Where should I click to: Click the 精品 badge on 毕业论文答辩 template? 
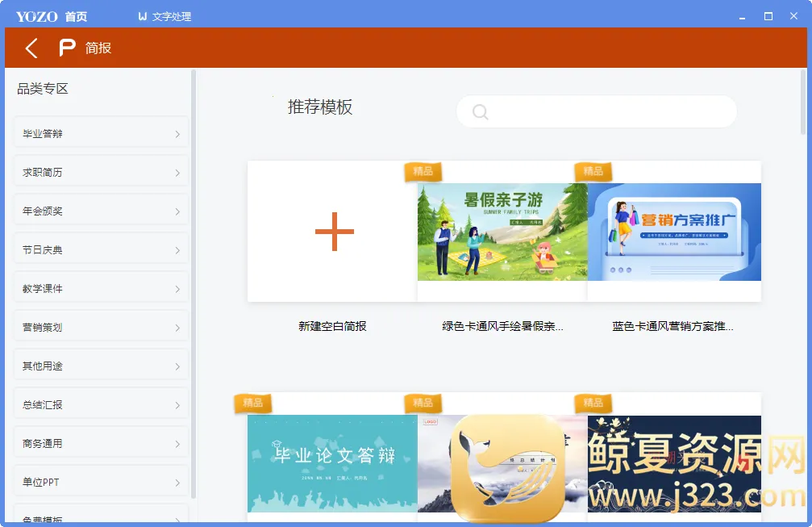(x=253, y=403)
